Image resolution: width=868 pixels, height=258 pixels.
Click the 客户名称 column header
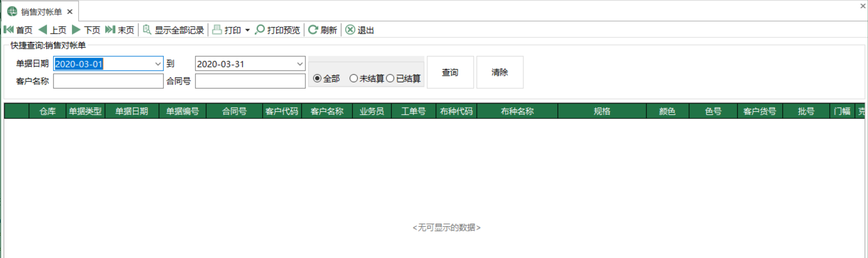(x=327, y=111)
